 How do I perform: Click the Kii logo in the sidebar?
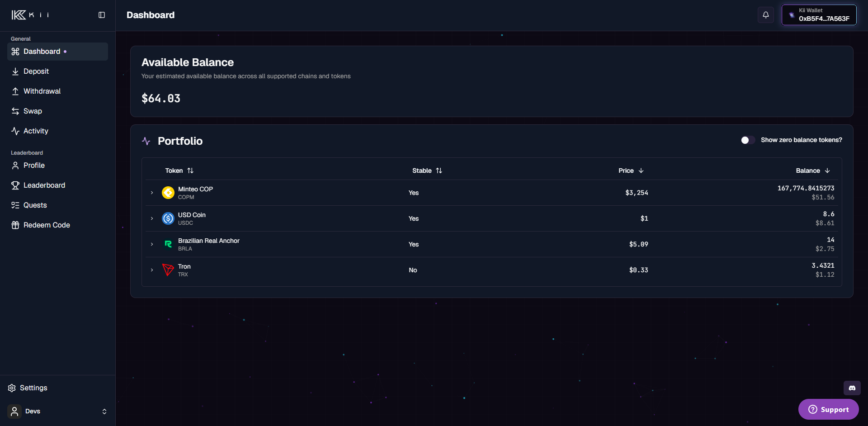(30, 15)
